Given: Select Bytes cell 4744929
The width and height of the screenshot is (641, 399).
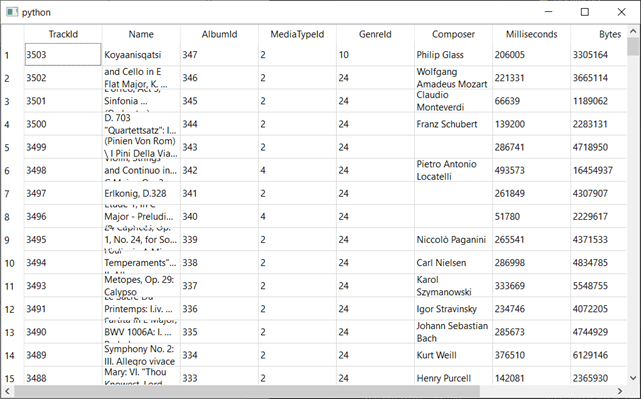Looking at the screenshot, I should tap(598, 332).
